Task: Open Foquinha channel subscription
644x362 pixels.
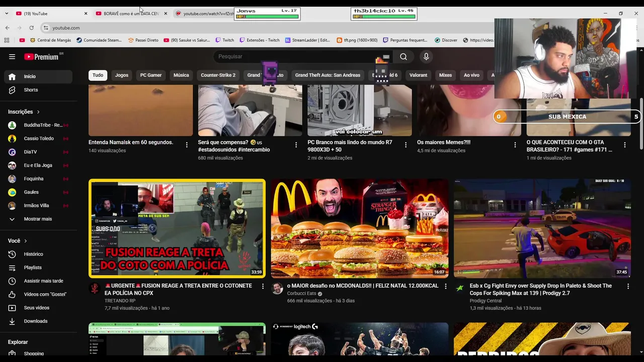Action: click(38, 178)
